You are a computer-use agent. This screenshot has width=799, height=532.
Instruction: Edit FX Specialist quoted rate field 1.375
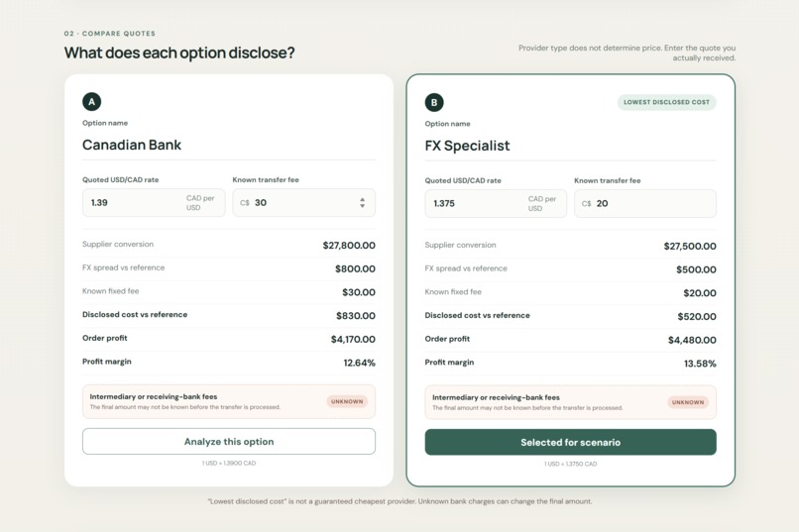pos(496,204)
